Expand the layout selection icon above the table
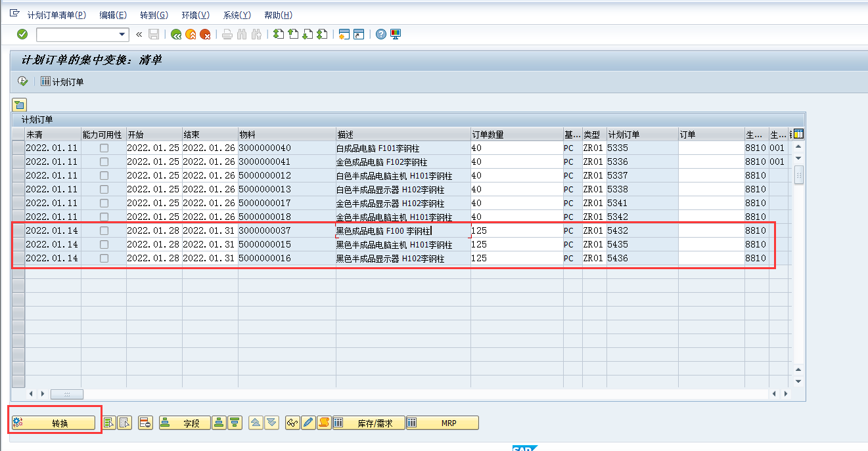This screenshot has width=868, height=451. (19, 104)
